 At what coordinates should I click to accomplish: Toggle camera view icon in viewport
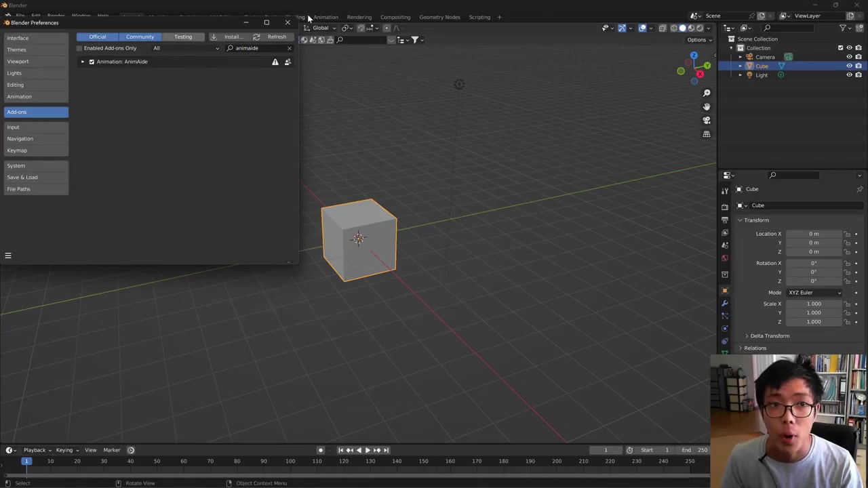tap(707, 120)
